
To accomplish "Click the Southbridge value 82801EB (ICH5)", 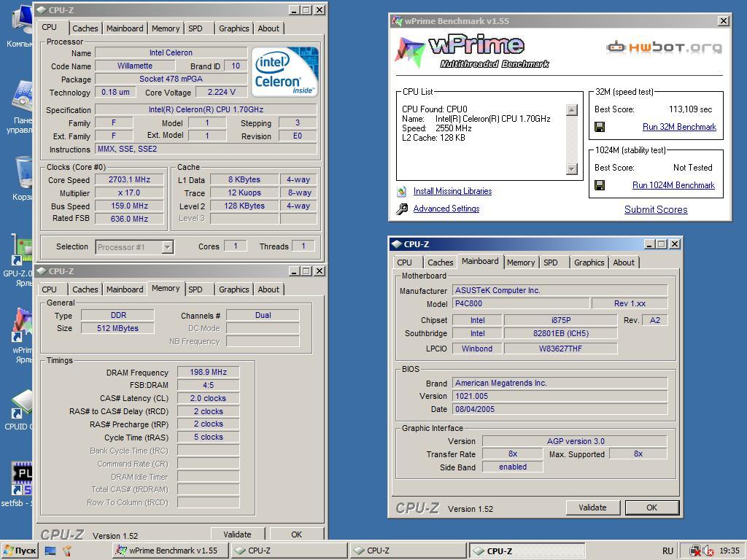I will point(561,333).
